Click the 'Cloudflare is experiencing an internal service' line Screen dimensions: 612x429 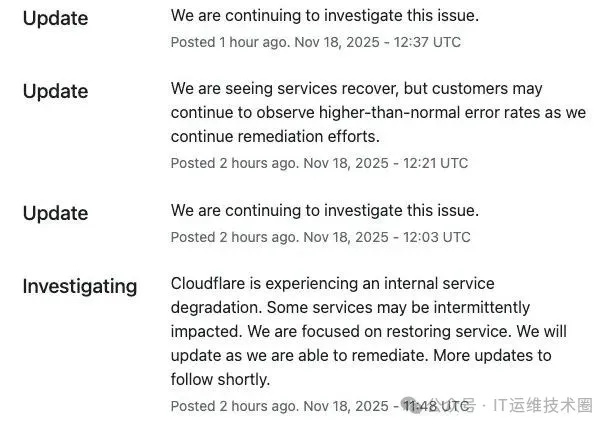click(x=333, y=284)
